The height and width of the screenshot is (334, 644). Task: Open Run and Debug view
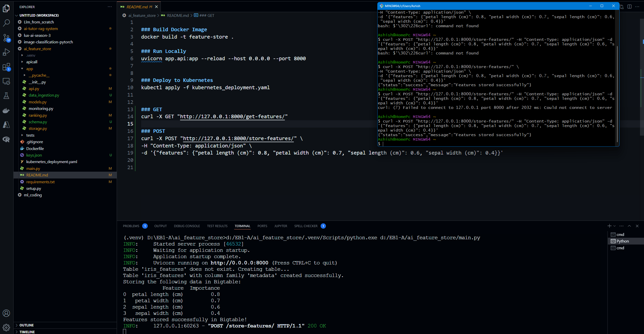6,52
